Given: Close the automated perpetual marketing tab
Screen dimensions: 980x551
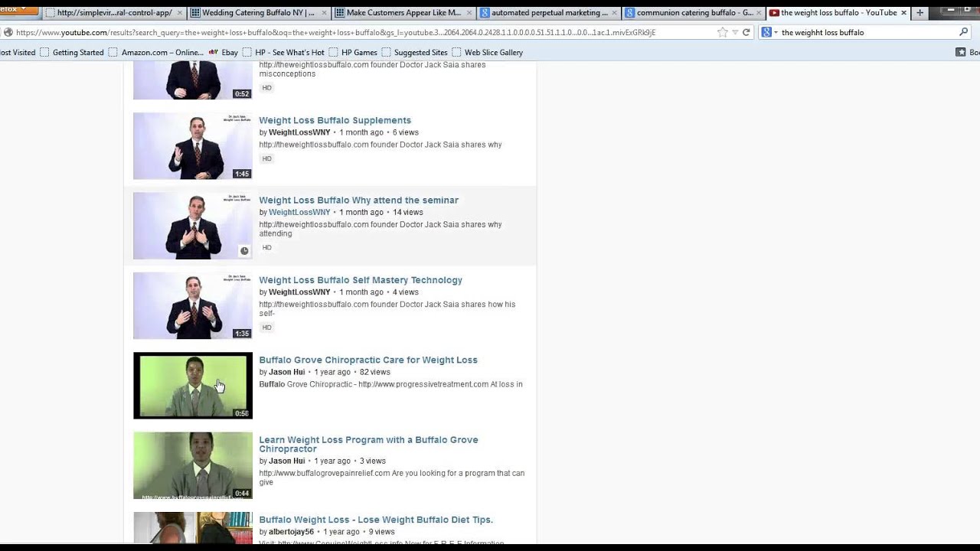Looking at the screenshot, I should click(x=614, y=13).
